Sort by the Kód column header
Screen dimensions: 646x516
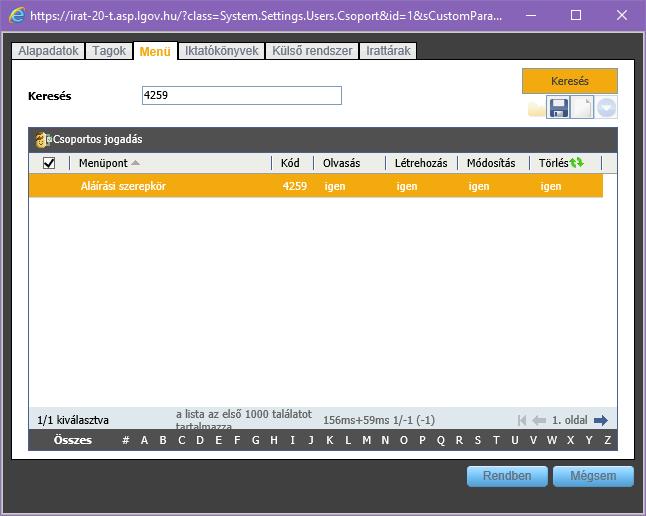coord(290,163)
